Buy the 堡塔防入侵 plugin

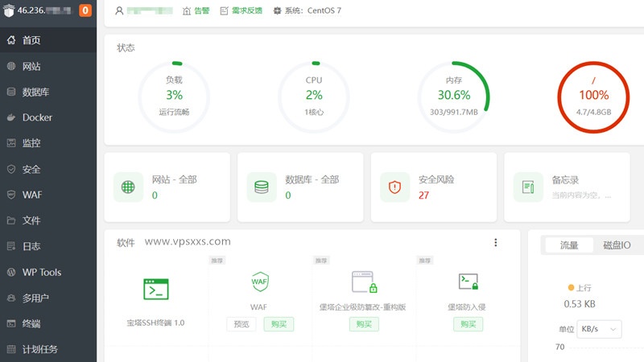[x=469, y=324]
